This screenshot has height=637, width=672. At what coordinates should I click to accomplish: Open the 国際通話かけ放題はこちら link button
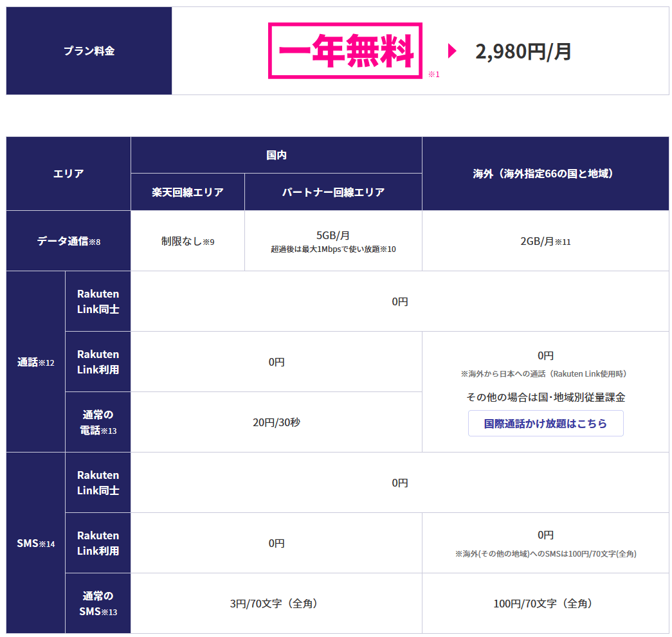[x=545, y=423]
